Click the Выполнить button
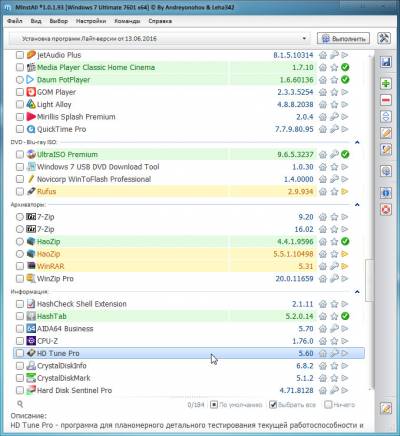This screenshot has height=436, width=400. (343, 39)
